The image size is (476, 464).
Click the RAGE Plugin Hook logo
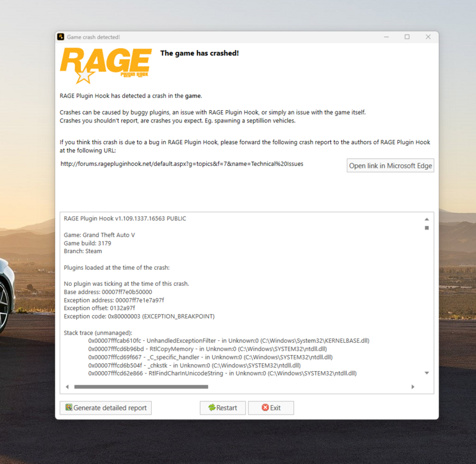106,66
